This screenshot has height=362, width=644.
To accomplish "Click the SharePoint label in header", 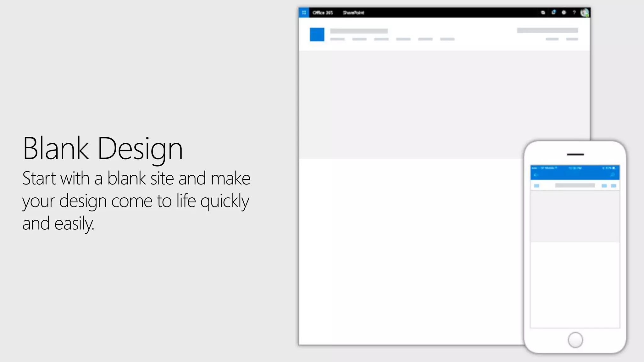I will (x=353, y=13).
